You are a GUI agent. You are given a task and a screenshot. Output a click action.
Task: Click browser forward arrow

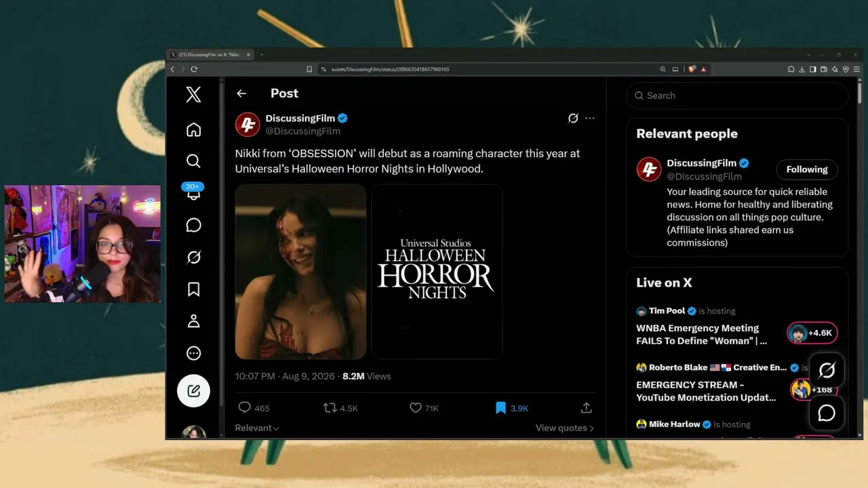[x=182, y=69]
